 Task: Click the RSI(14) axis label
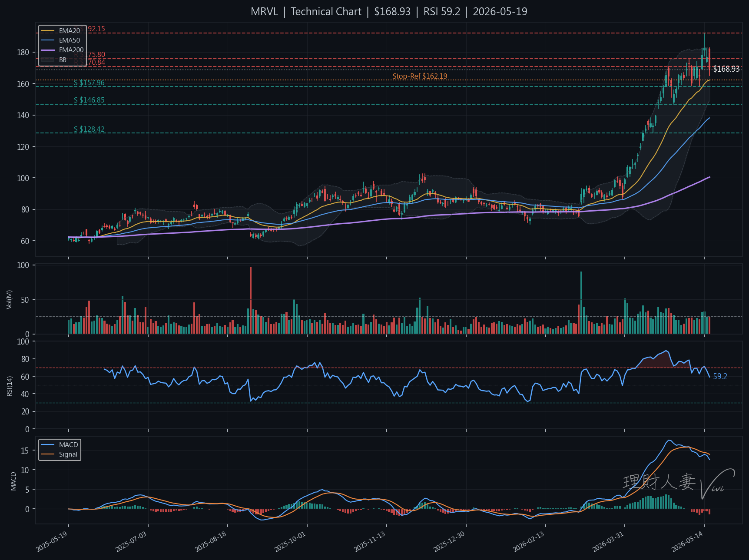pos(9,386)
